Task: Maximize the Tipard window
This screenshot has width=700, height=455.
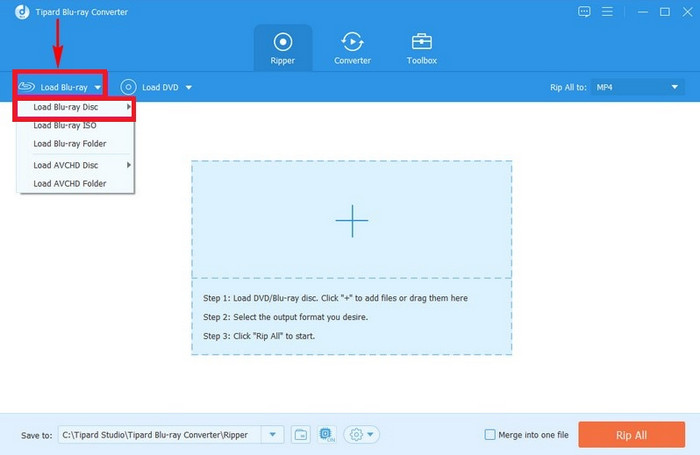Action: point(665,12)
